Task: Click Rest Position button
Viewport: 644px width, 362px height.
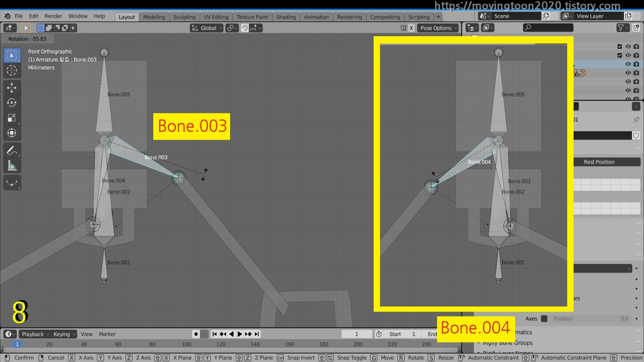Action: pyautogui.click(x=599, y=162)
